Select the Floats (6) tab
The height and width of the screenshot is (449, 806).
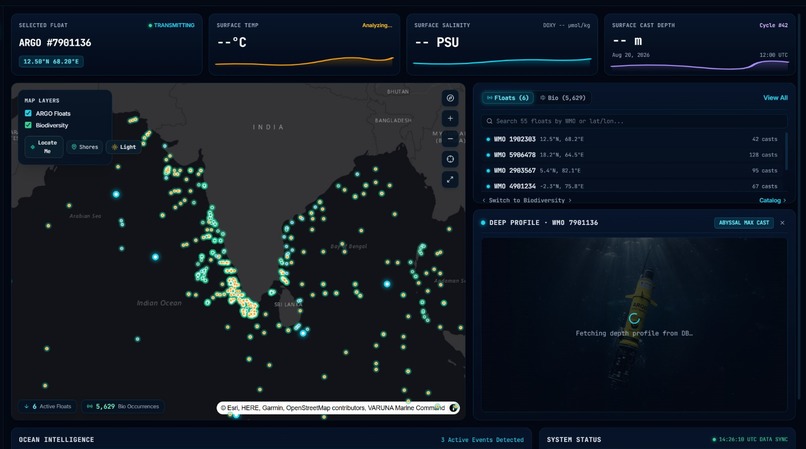(507, 98)
